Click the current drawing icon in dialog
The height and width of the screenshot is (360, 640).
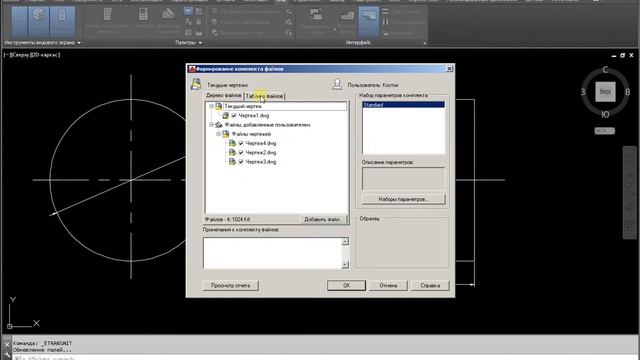click(x=196, y=84)
